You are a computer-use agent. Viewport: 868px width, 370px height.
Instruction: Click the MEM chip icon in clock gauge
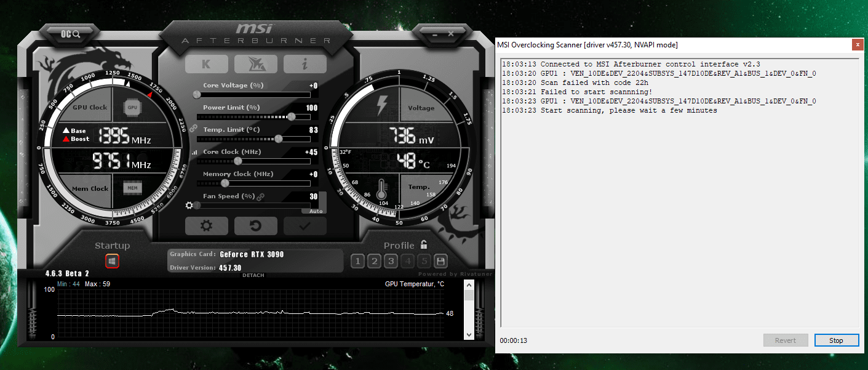[x=132, y=188]
